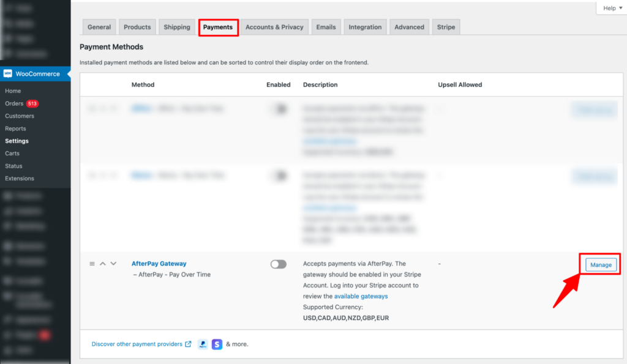Click Manage for AfterPay Gateway
Image resolution: width=627 pixels, height=364 pixels.
click(x=601, y=264)
